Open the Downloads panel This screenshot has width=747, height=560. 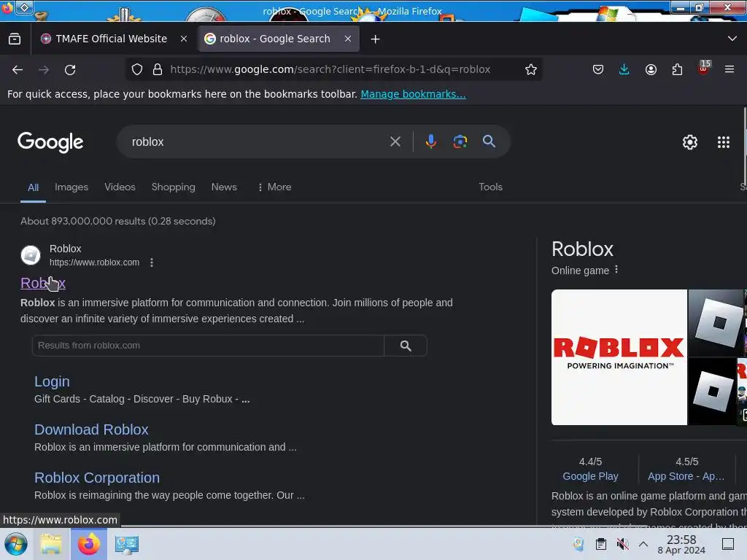(x=624, y=69)
